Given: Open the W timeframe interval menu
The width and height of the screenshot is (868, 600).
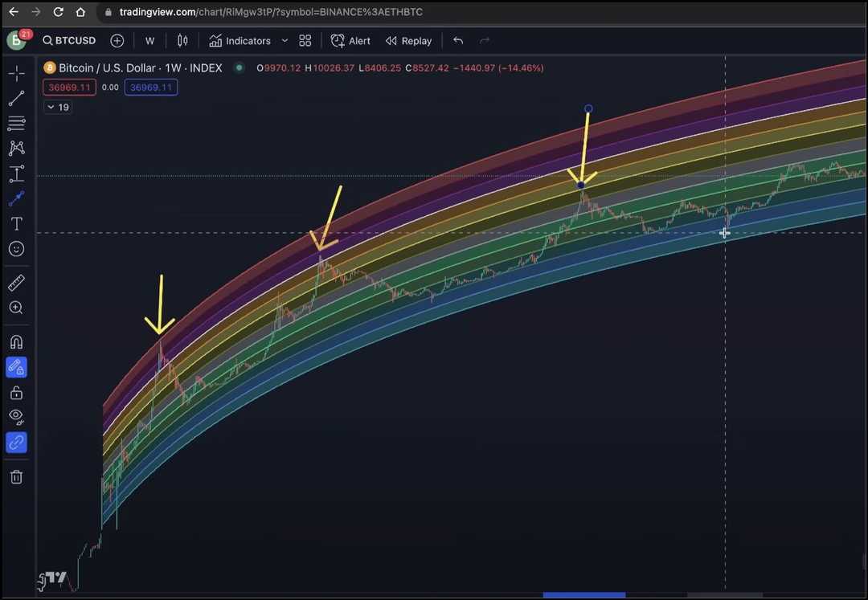Looking at the screenshot, I should pyautogui.click(x=149, y=40).
